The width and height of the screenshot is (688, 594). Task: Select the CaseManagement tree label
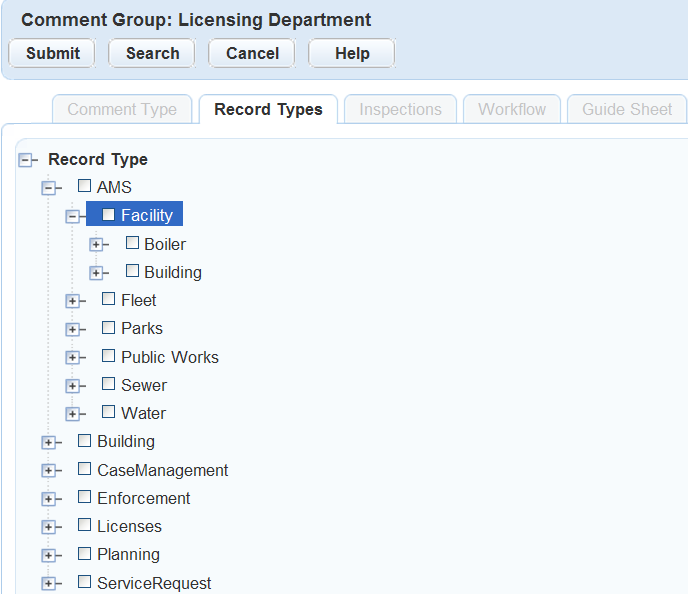162,470
